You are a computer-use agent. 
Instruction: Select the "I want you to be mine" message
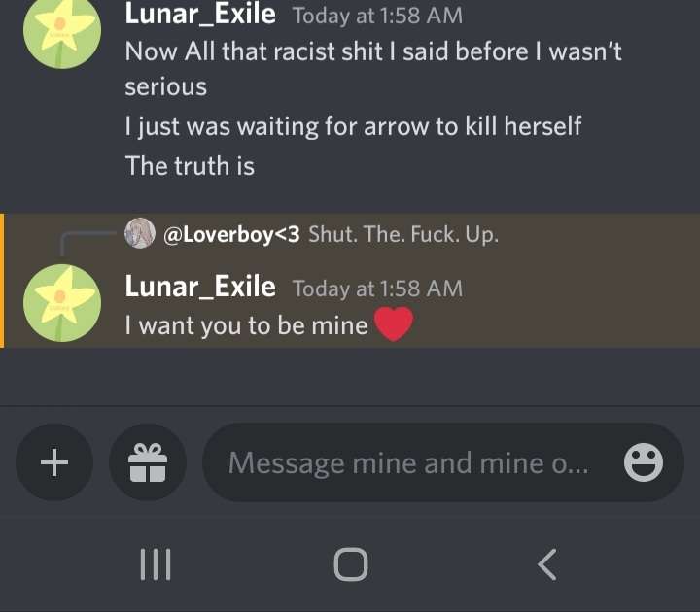click(246, 325)
